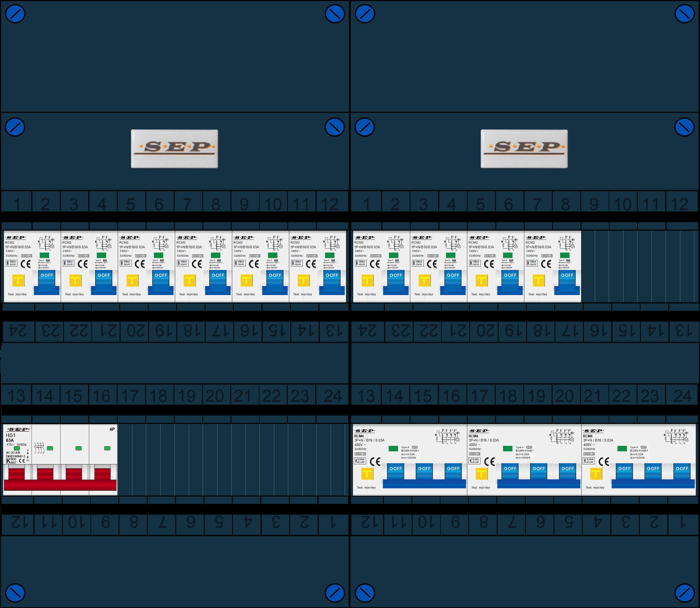Click KEMA EUR logo on RCM4 under slots 13-16
The height and width of the screenshot is (608, 700).
click(360, 461)
